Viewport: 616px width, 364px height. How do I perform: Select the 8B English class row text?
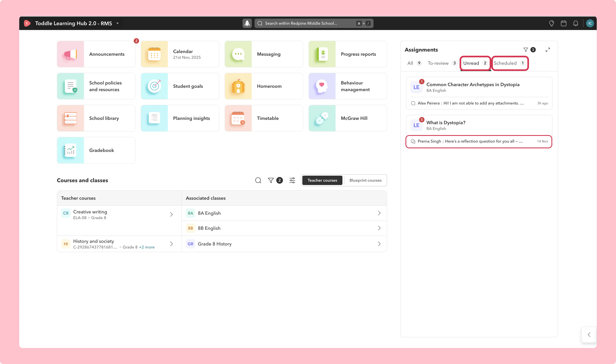pyautogui.click(x=209, y=228)
